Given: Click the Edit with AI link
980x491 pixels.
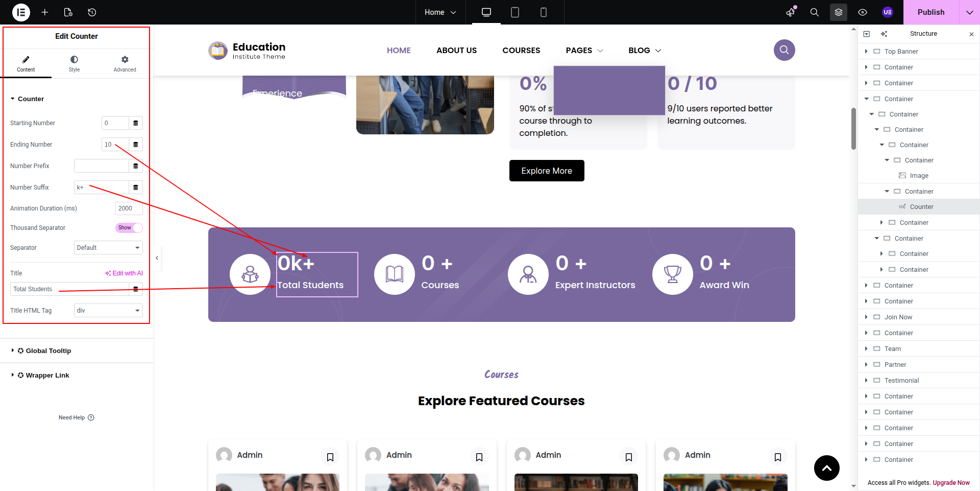Looking at the screenshot, I should pos(124,273).
